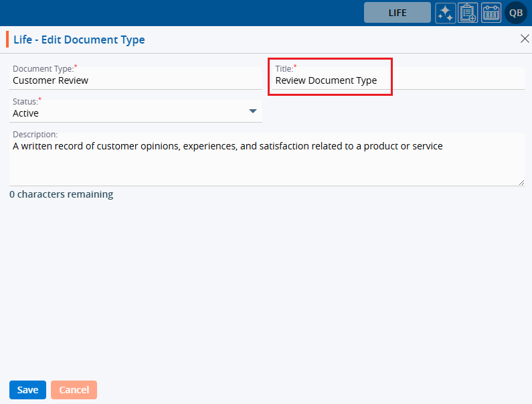The height and width of the screenshot is (404, 532).
Task: Cancel editing the document type
Action: click(74, 390)
